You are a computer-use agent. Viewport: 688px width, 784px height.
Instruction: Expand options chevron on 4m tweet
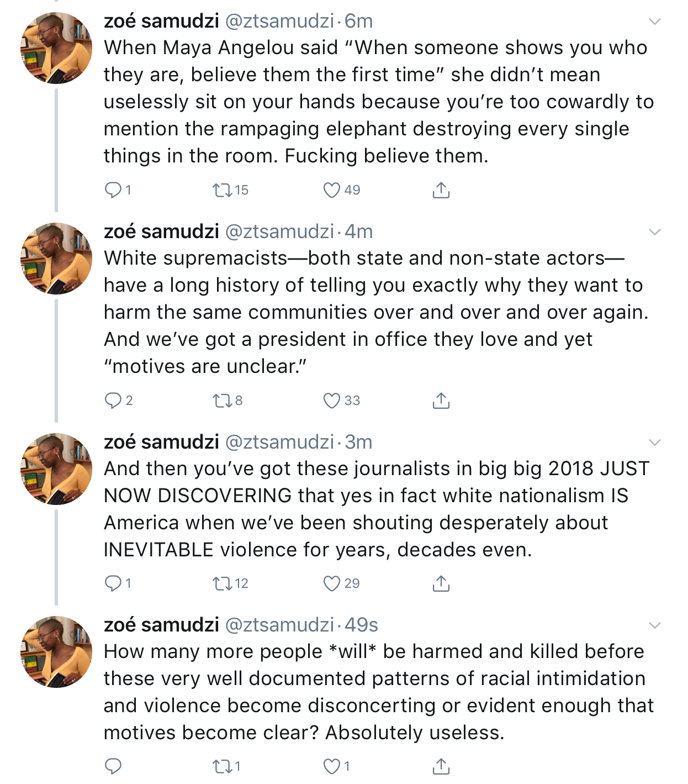point(655,232)
